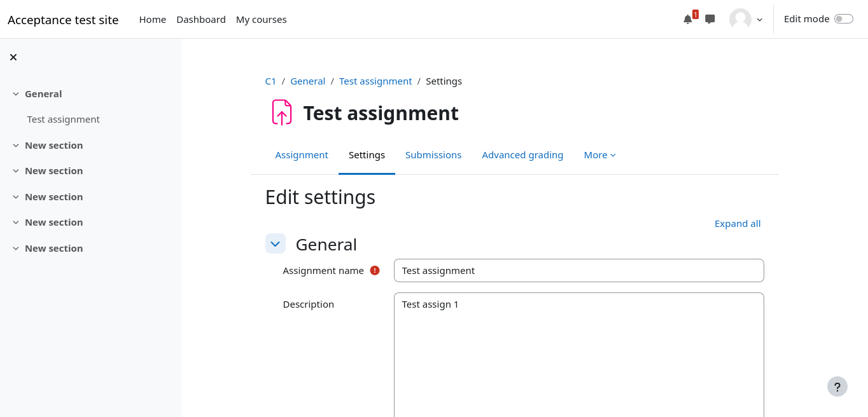Image resolution: width=868 pixels, height=417 pixels.
Task: Open the user menu dropdown arrow
Action: [759, 20]
